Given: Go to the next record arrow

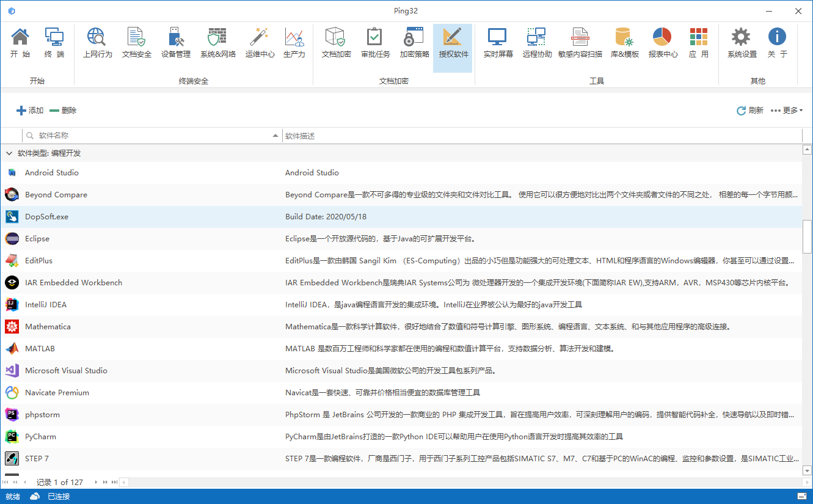Looking at the screenshot, I should (96, 482).
